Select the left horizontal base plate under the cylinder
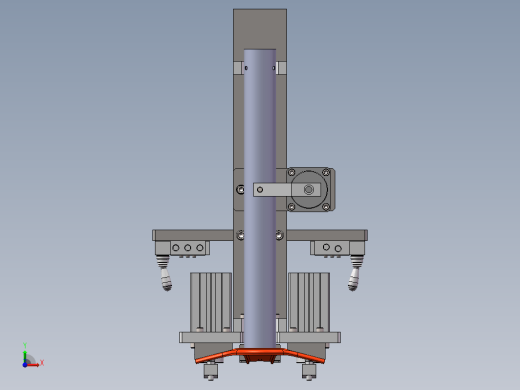Viewport: 520px width, 390px height. [x=211, y=337]
